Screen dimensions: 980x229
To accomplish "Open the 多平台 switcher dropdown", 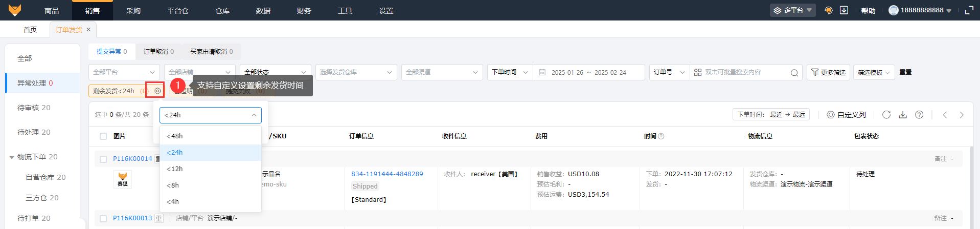I will [x=792, y=10].
